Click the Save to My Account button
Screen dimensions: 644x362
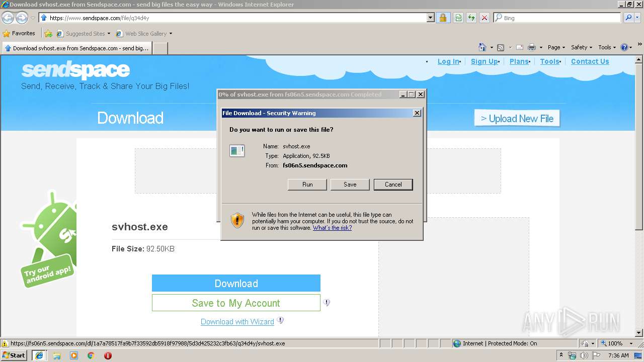[236, 303]
